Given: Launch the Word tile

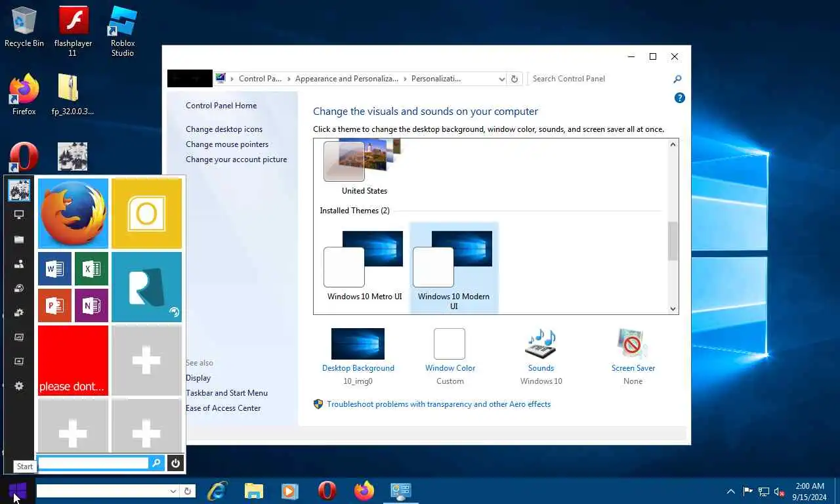Looking at the screenshot, I should (x=54, y=268).
